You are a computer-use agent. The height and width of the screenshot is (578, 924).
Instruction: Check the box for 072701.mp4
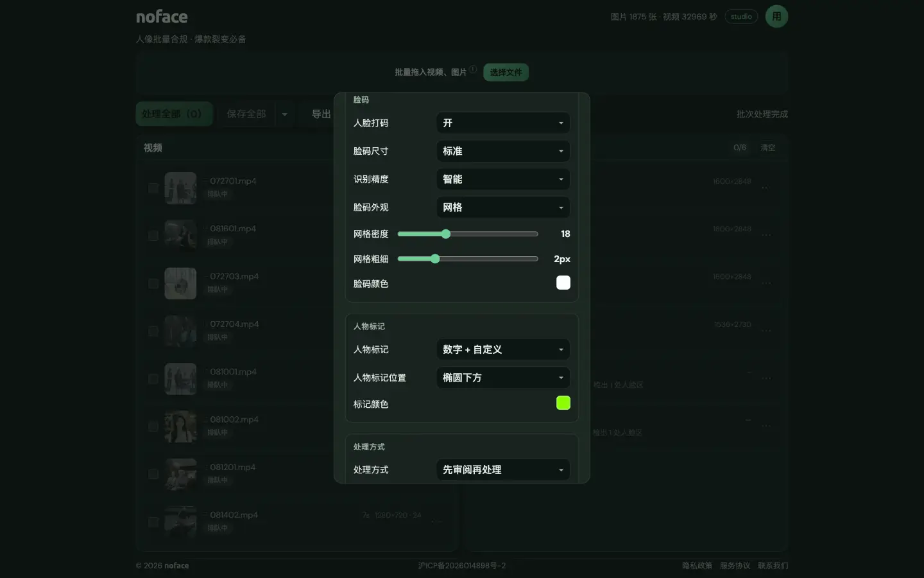[x=153, y=188]
